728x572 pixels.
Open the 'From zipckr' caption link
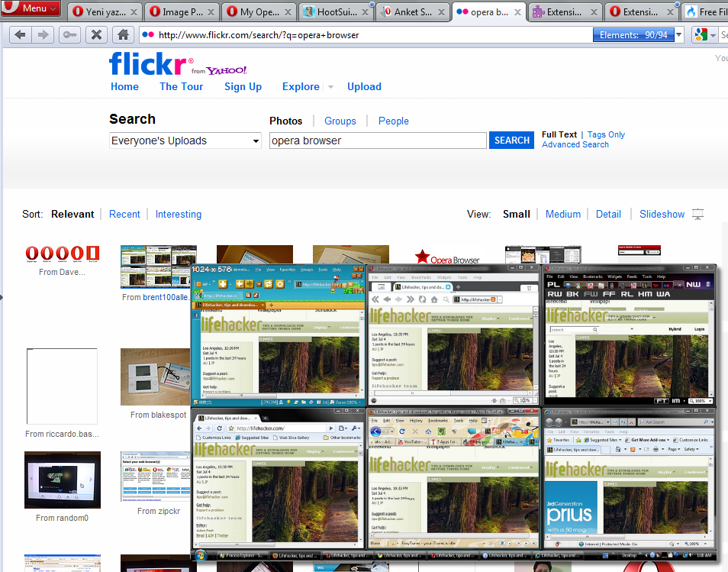(159, 511)
